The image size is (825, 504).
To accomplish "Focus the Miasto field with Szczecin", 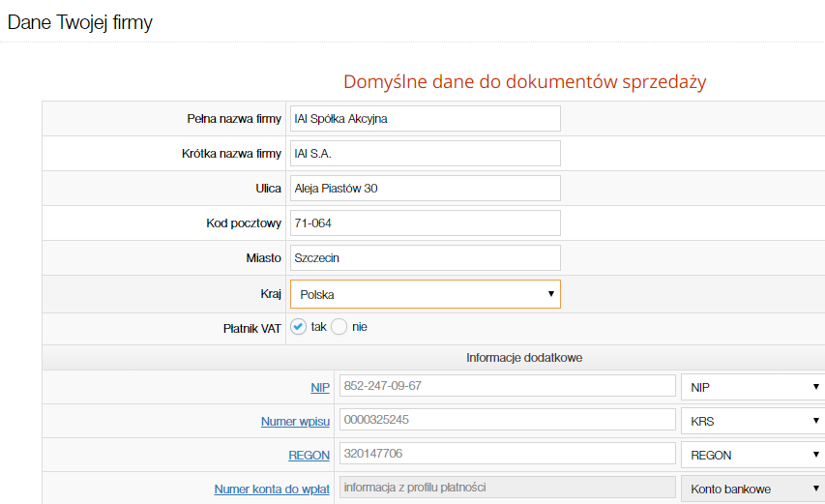I will [x=426, y=257].
